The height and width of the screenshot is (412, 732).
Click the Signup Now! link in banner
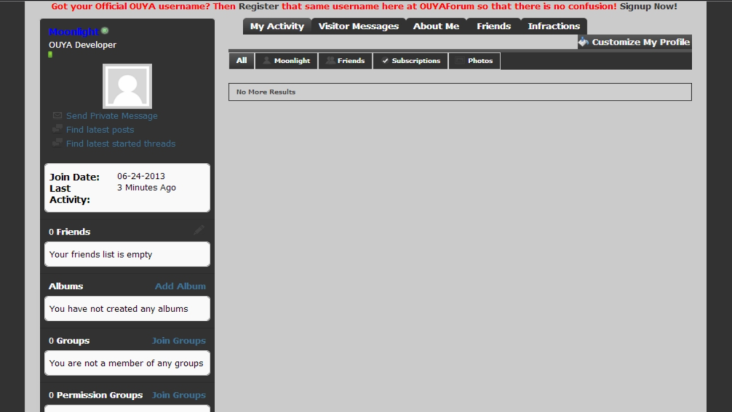pos(648,7)
